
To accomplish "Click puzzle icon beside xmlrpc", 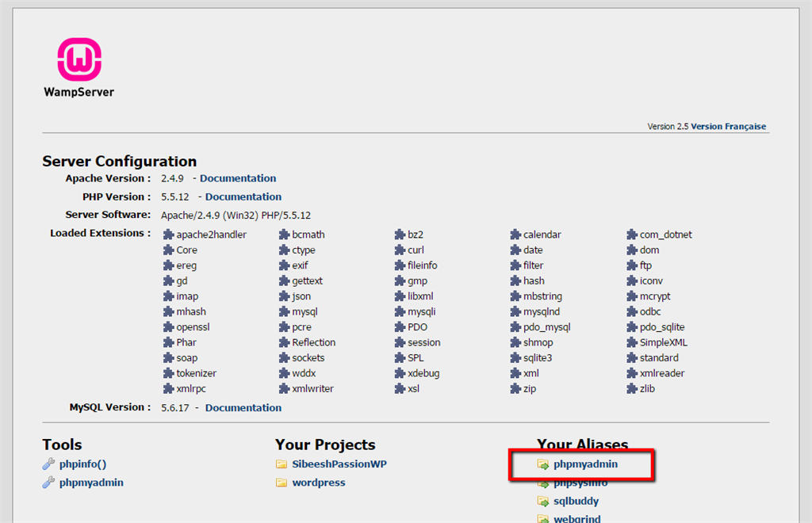I will [168, 389].
